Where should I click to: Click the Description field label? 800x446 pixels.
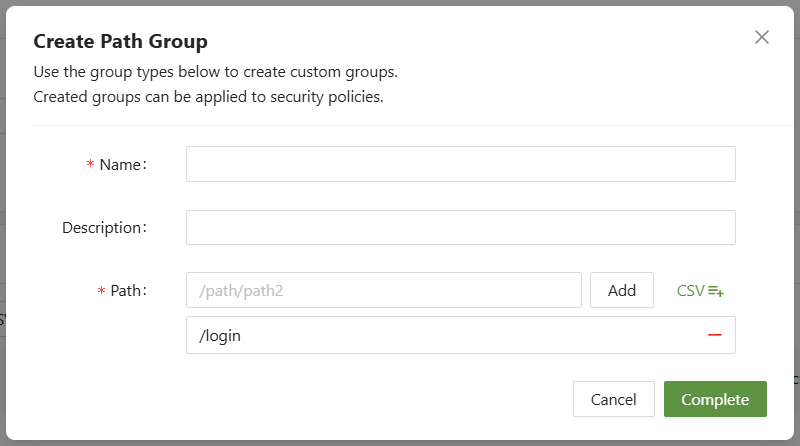(x=104, y=228)
